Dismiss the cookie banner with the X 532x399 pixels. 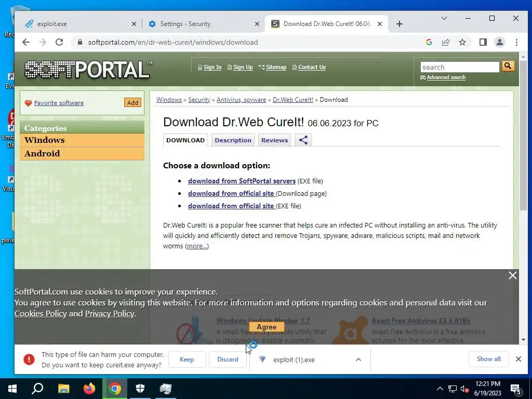pos(512,275)
